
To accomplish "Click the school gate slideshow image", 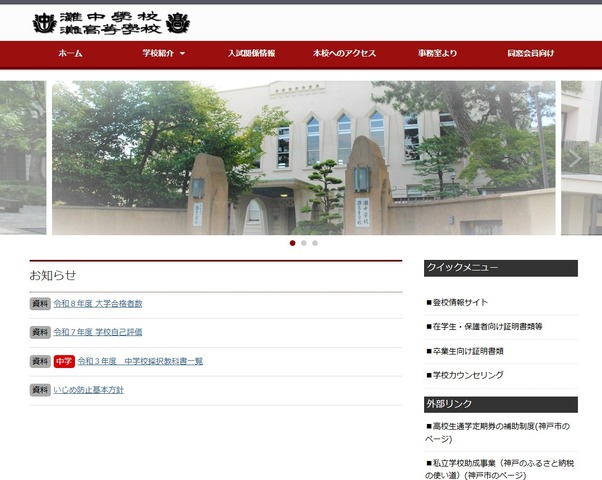I will (x=304, y=158).
